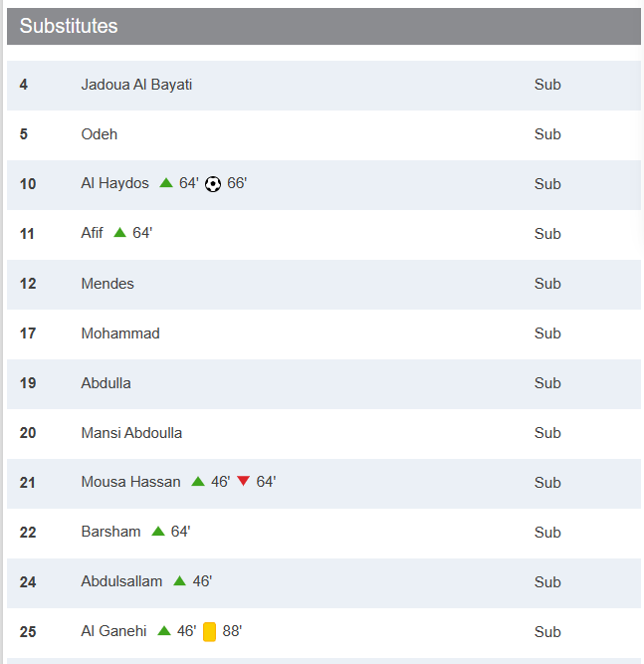Click the yellow card icon beside Al Ganehi
644x664 pixels.
click(x=209, y=632)
